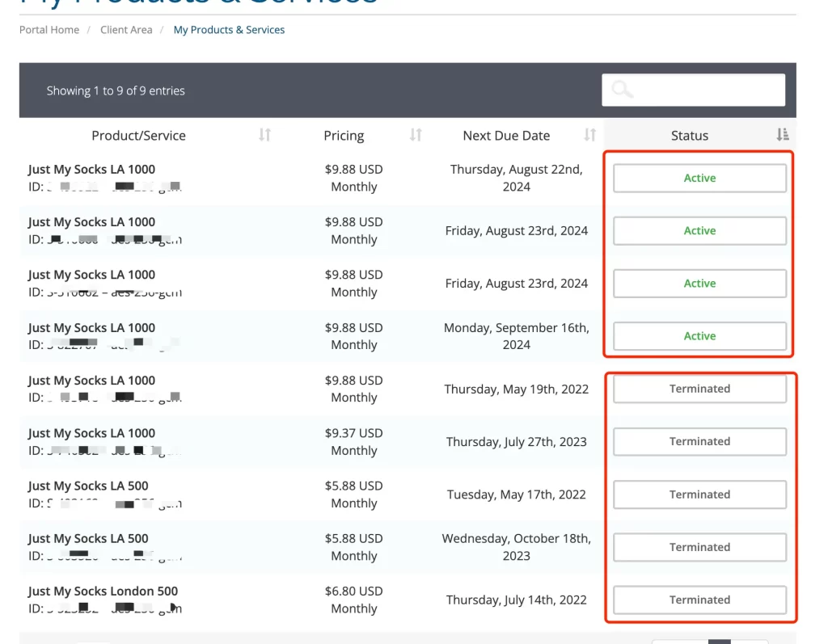Open Just My Socks LA 1000 due September 16th
This screenshot has width=828, height=644.
(92, 328)
